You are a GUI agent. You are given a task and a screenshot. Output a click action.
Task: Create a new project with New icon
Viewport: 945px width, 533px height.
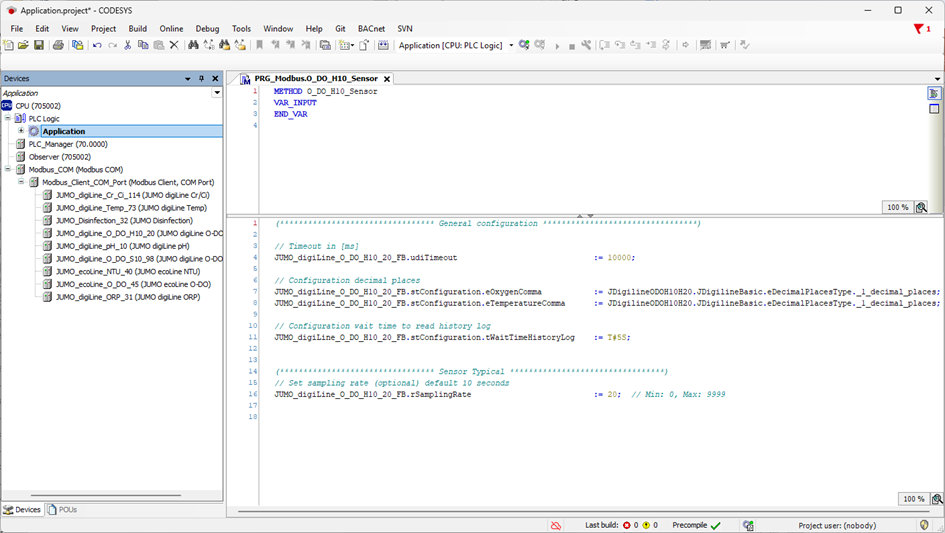[x=8, y=45]
